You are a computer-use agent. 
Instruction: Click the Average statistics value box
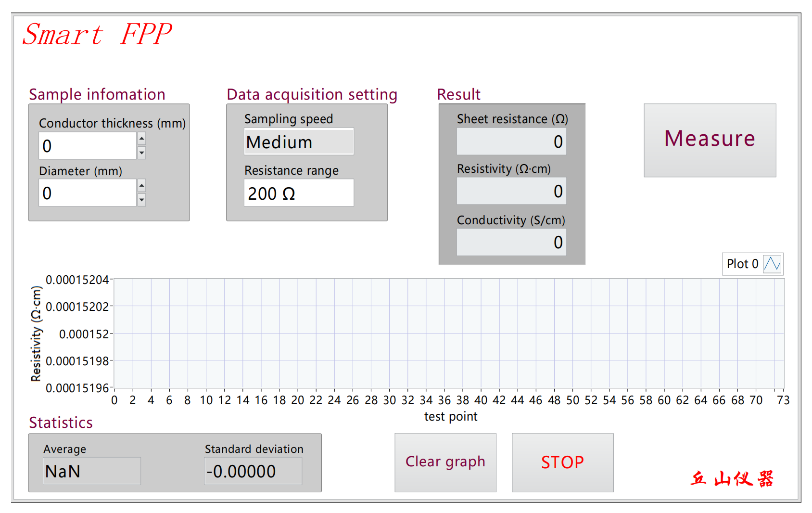point(92,471)
